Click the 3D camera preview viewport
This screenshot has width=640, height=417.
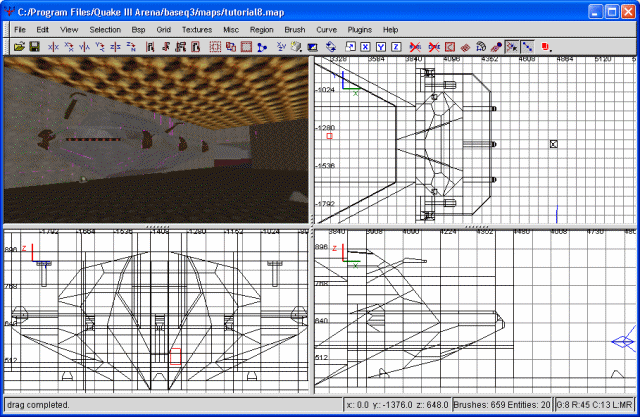(156, 140)
